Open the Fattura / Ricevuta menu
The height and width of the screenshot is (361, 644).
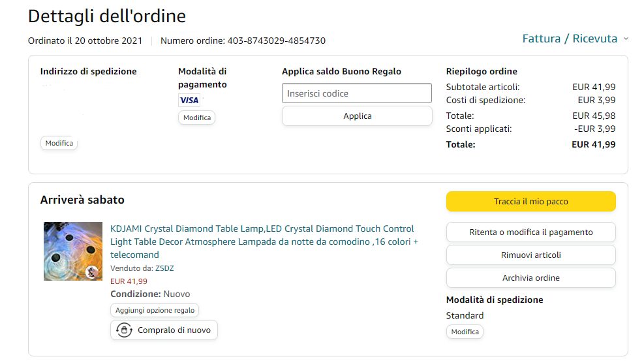point(570,39)
